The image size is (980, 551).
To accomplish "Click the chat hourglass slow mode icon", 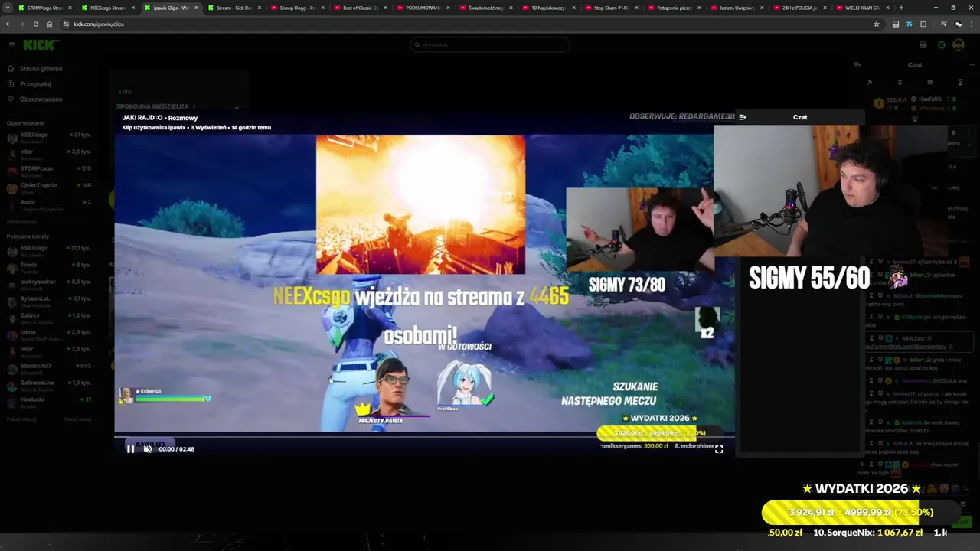I will [x=960, y=83].
